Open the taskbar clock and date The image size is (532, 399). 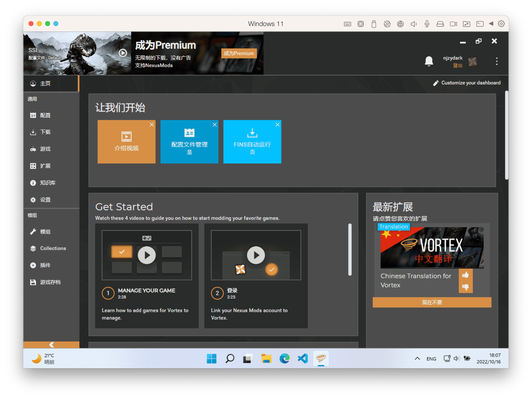(x=489, y=359)
